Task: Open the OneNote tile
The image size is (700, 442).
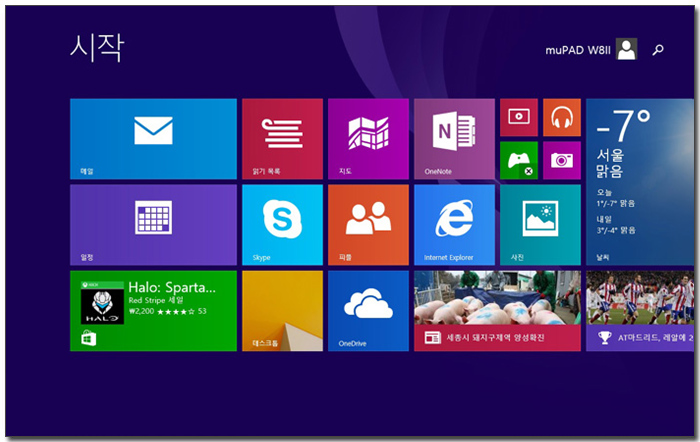Action: [x=454, y=139]
